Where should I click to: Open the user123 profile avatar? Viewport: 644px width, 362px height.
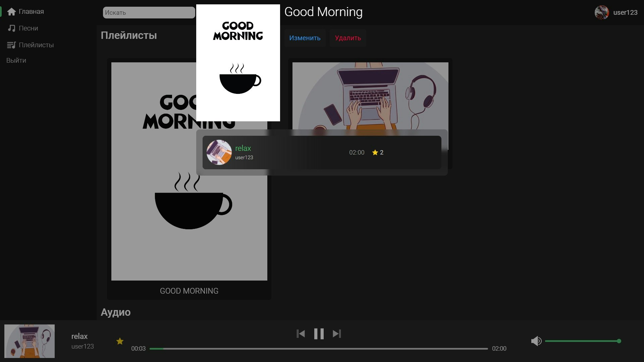pyautogui.click(x=602, y=12)
